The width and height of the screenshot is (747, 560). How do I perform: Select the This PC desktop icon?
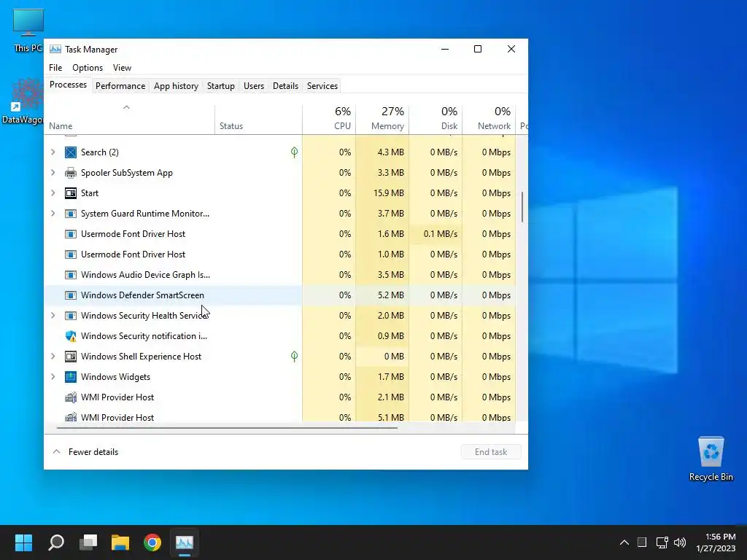[x=28, y=31]
